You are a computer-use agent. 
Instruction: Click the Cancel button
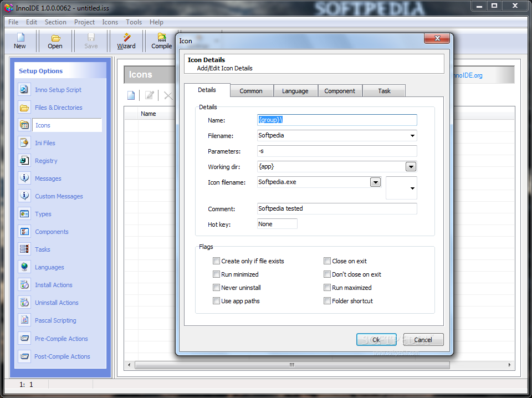pyautogui.click(x=423, y=340)
